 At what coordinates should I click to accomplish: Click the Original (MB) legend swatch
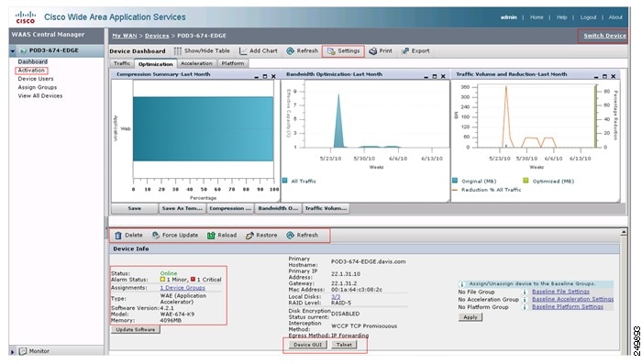(455, 181)
